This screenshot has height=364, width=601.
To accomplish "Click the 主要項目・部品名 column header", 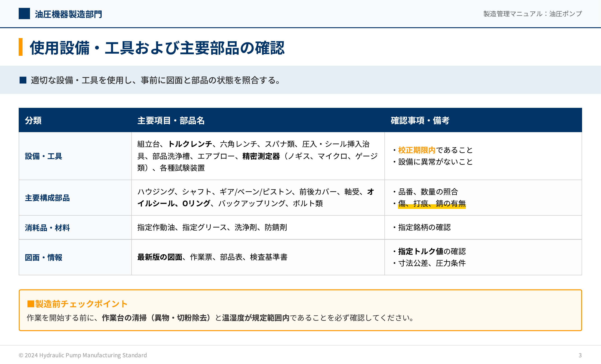I will [x=171, y=120].
